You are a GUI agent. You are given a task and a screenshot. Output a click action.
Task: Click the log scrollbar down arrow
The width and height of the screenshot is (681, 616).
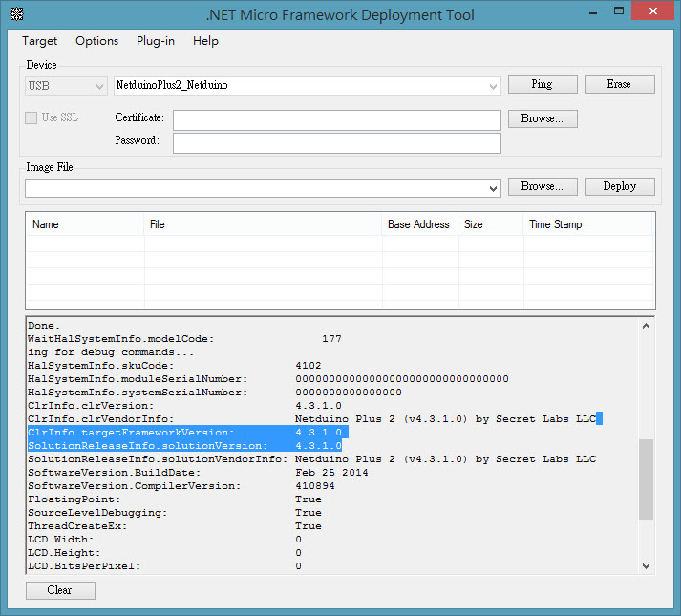pos(646,565)
